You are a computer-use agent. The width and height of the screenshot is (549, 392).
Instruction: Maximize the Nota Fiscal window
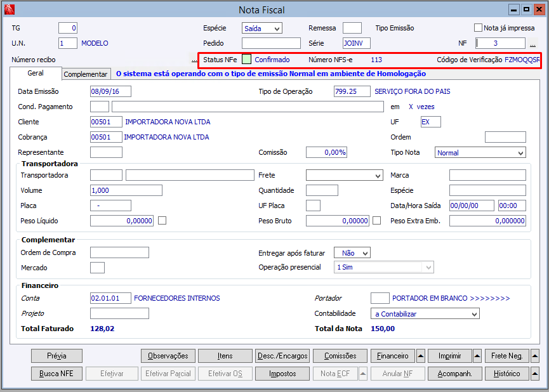(x=526, y=10)
